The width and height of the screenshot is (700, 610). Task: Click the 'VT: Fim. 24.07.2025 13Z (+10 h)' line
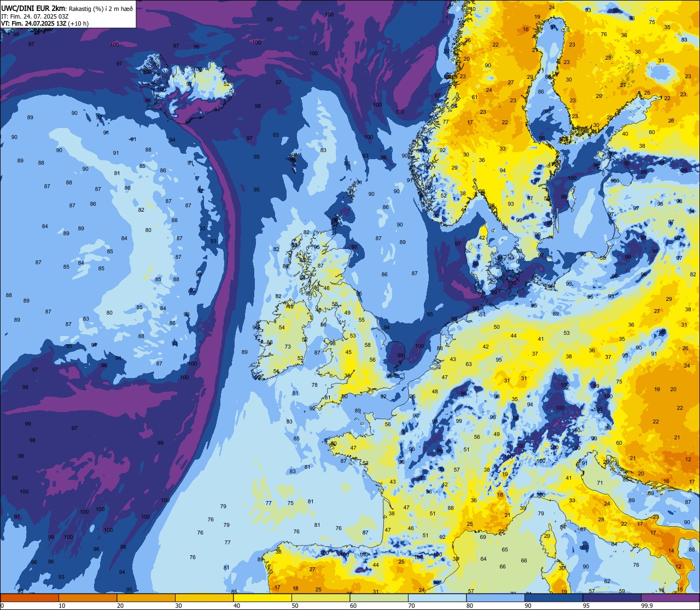(45, 24)
